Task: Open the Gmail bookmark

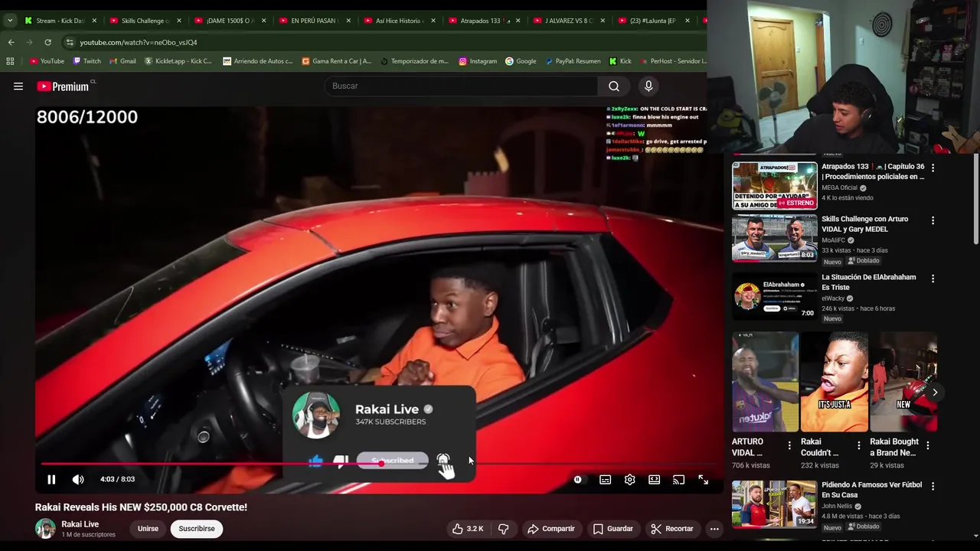Action: (x=122, y=61)
